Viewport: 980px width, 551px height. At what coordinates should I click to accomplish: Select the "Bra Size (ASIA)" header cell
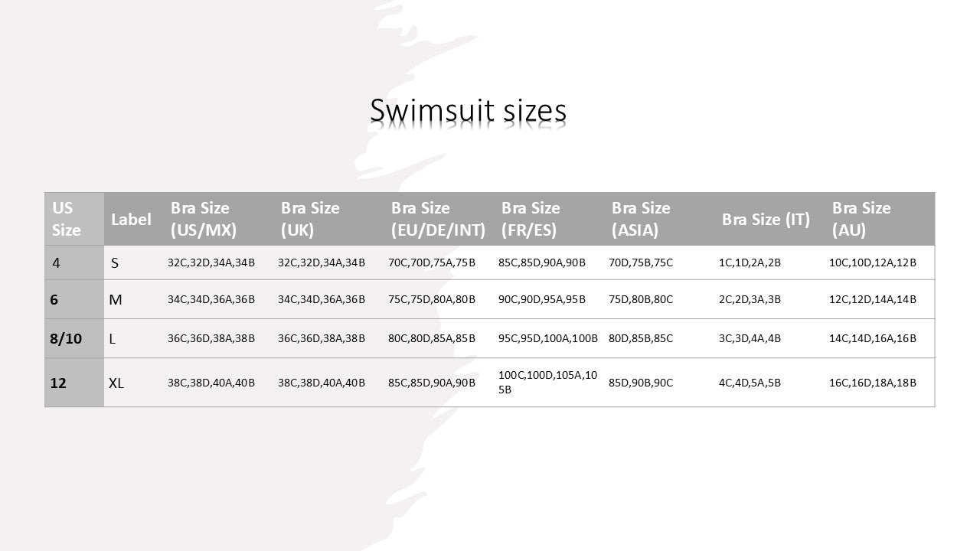click(641, 219)
